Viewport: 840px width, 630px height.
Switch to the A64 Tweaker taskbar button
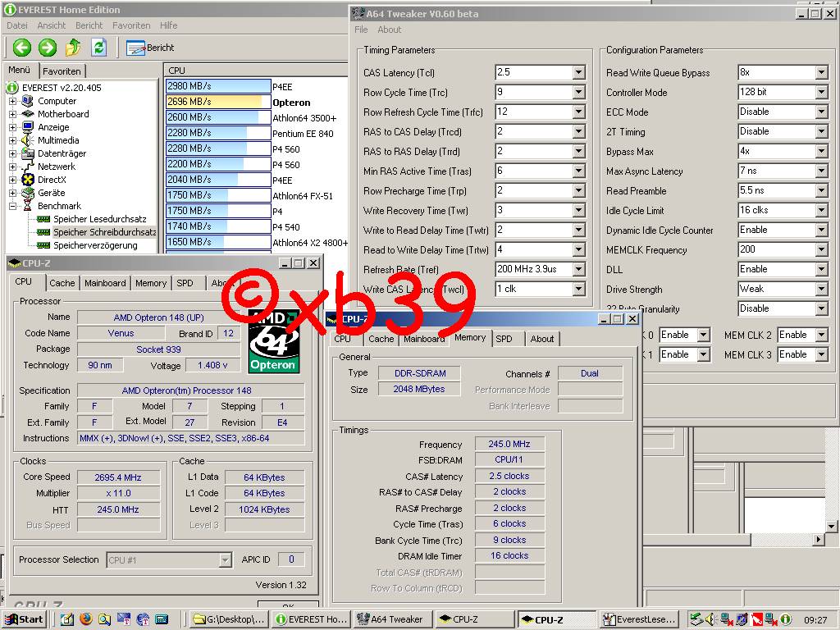(393, 619)
